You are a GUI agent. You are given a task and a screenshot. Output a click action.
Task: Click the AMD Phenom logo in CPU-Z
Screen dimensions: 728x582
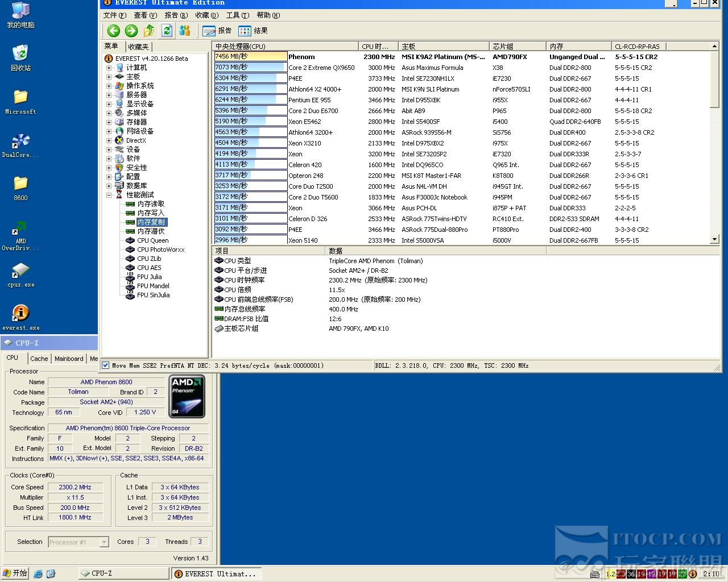click(187, 397)
